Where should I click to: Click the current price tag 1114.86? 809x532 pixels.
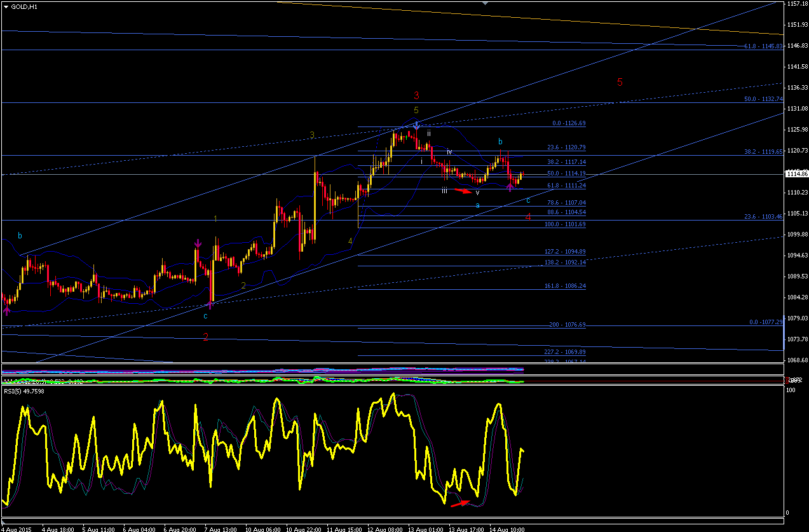point(796,174)
